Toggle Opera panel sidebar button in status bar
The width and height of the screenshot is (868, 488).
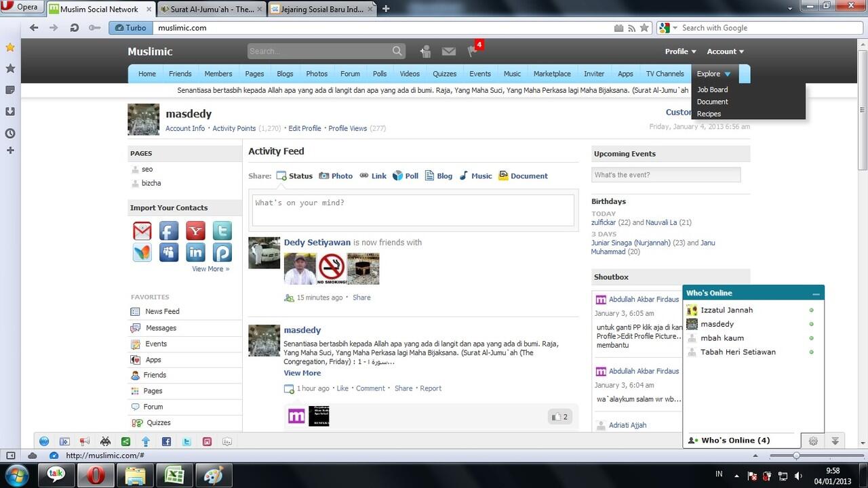tap(10, 455)
